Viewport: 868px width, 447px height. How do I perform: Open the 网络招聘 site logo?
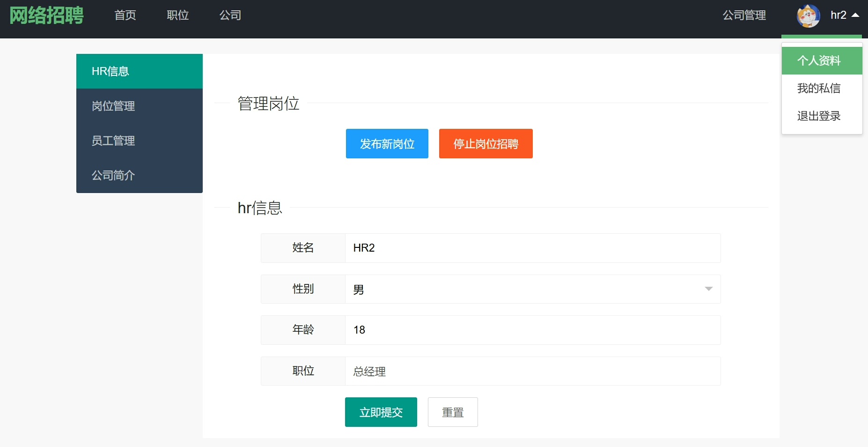click(x=46, y=15)
